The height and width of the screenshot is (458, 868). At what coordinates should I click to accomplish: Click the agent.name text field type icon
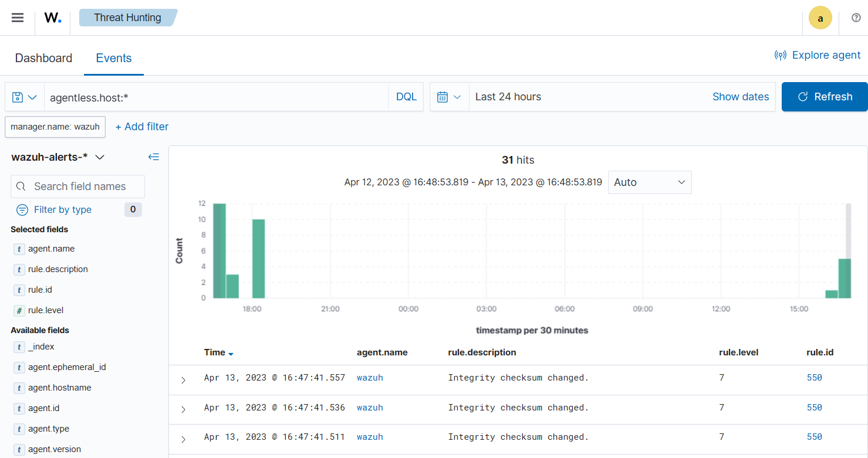point(19,249)
